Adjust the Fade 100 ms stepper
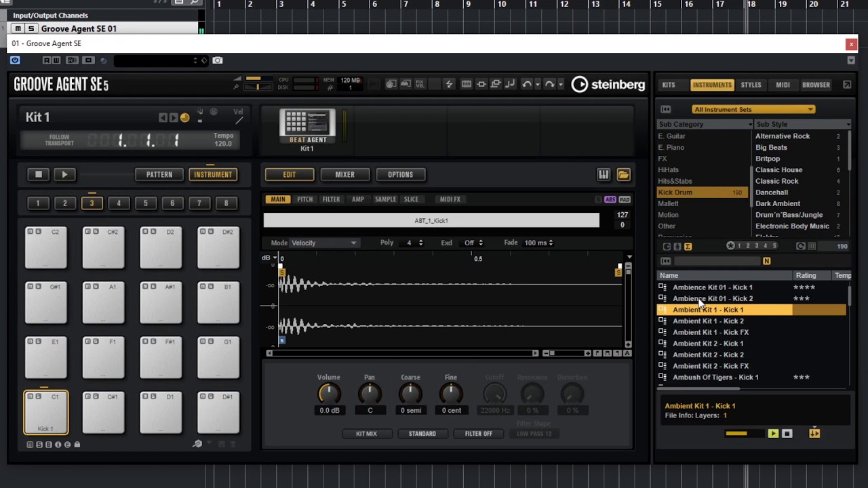This screenshot has width=868, height=488. 550,243
